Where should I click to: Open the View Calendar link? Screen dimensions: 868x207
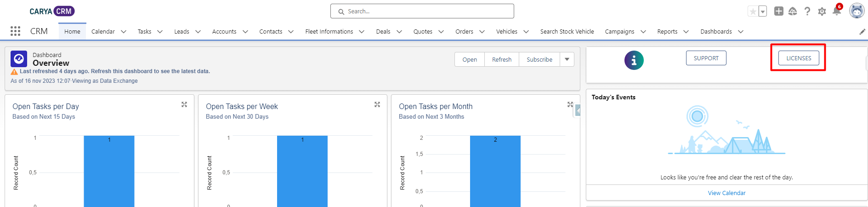pyautogui.click(x=726, y=193)
